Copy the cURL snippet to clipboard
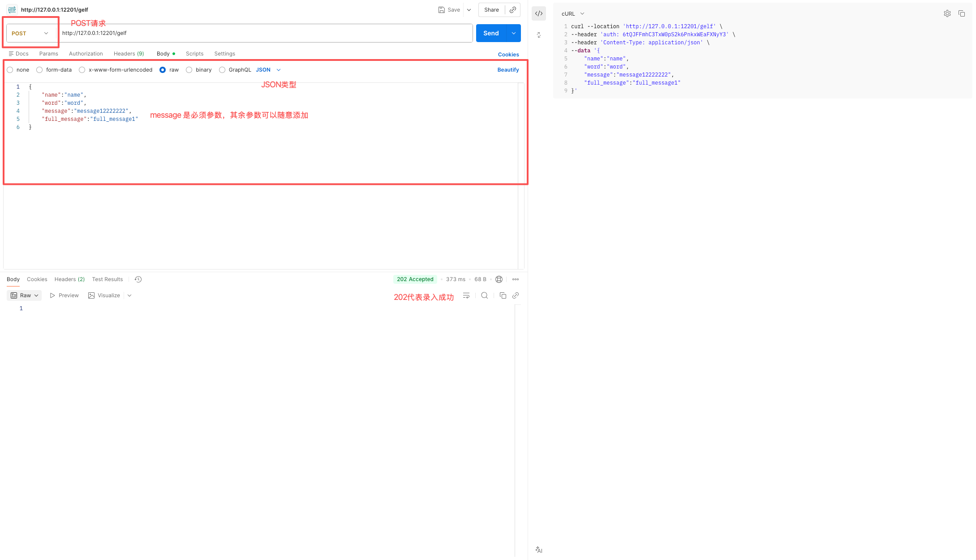Screen dimensions: 976x560 coord(961,13)
